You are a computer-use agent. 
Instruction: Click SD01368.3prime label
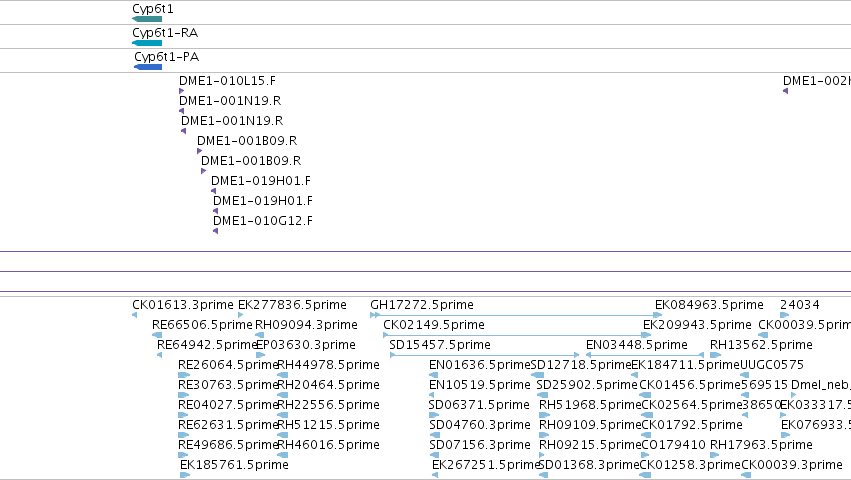[588, 465]
